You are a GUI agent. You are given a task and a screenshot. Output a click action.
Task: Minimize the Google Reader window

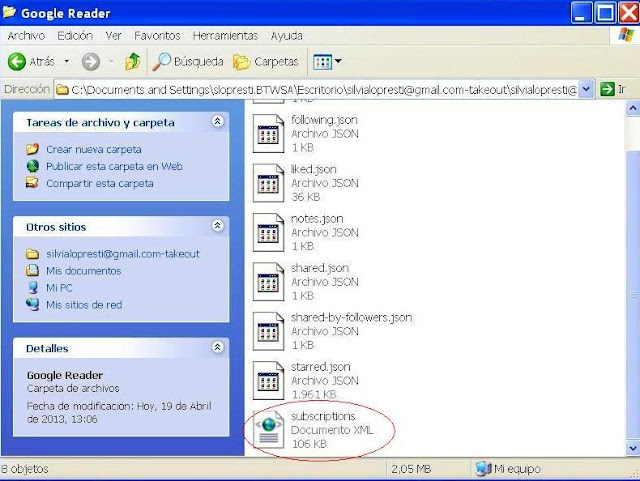[x=581, y=13]
